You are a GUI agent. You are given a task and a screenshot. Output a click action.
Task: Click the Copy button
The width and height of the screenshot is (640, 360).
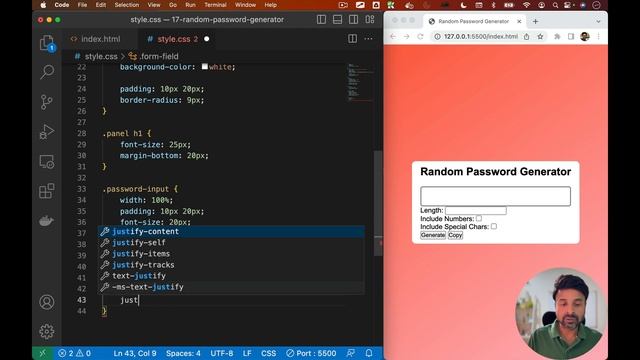(455, 235)
